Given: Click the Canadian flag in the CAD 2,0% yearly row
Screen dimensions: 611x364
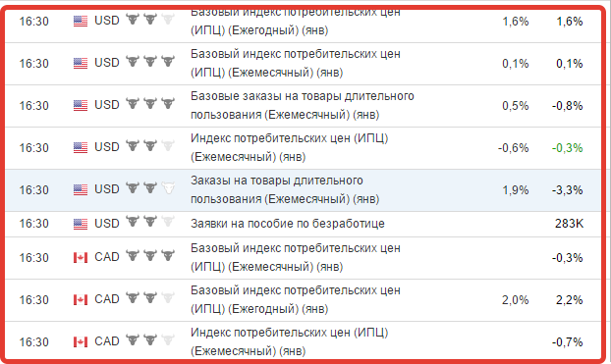Looking at the screenshot, I should pos(81,300).
